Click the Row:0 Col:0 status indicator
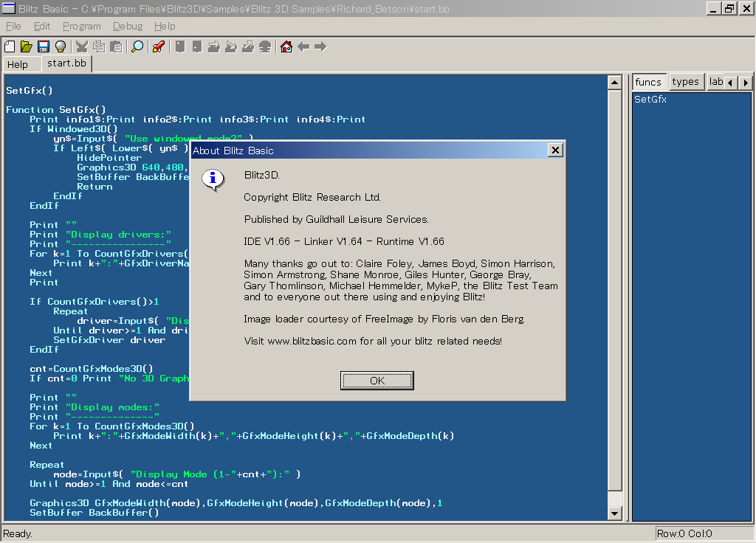This screenshot has width=756, height=543. click(684, 534)
